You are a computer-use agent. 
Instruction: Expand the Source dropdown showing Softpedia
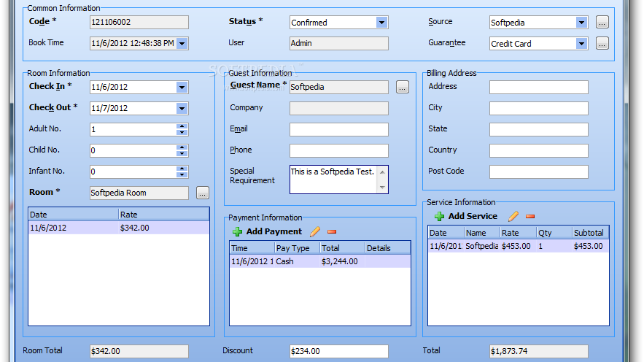pyautogui.click(x=581, y=23)
